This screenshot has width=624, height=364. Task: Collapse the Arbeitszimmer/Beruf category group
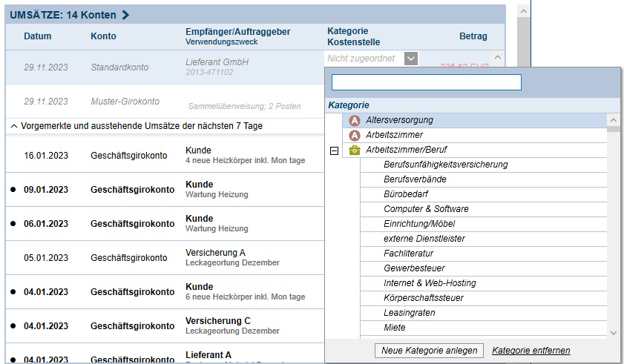[335, 150]
